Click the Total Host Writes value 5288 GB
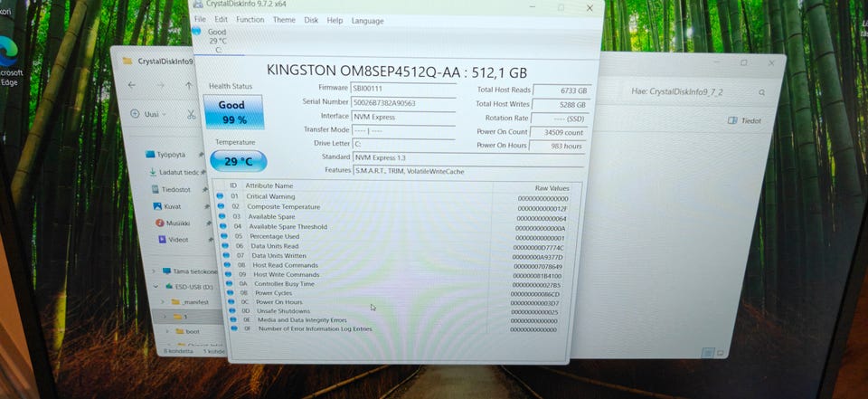 point(561,105)
